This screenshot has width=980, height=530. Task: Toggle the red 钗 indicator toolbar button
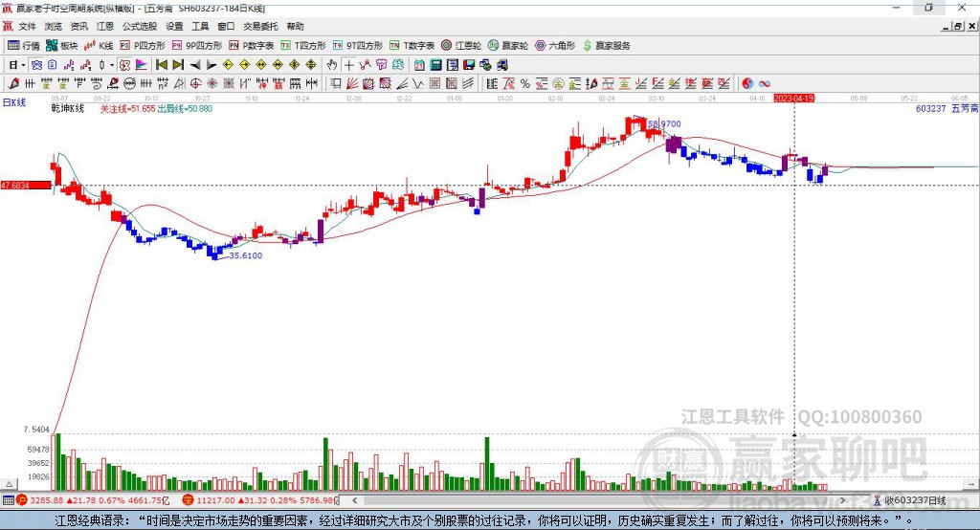click(124, 65)
